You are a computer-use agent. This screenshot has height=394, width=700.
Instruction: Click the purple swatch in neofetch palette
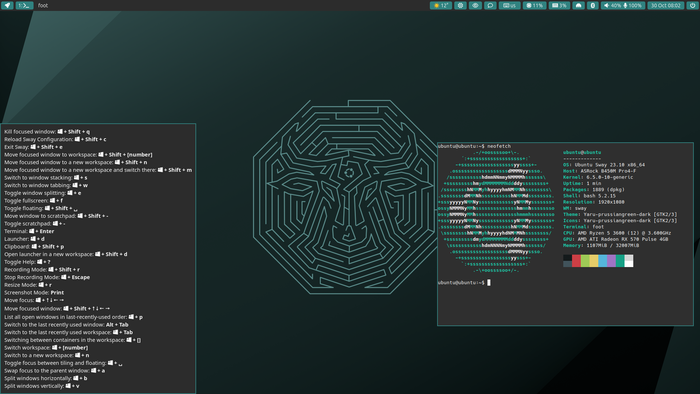[x=611, y=261]
